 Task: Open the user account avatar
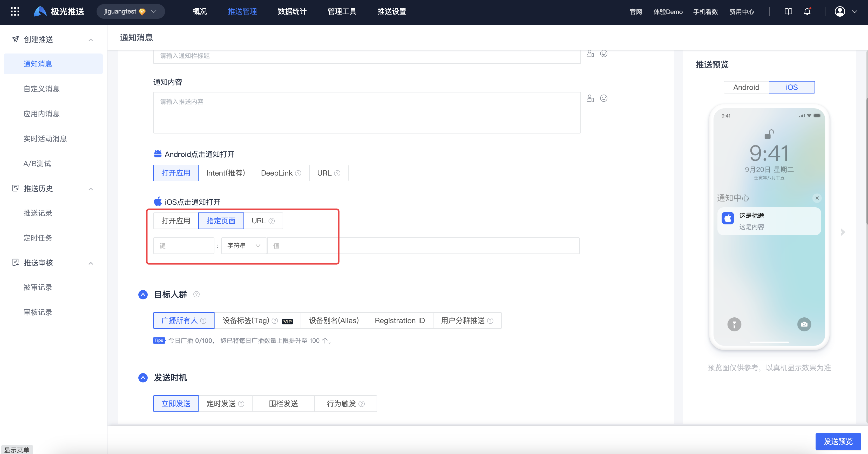point(840,11)
